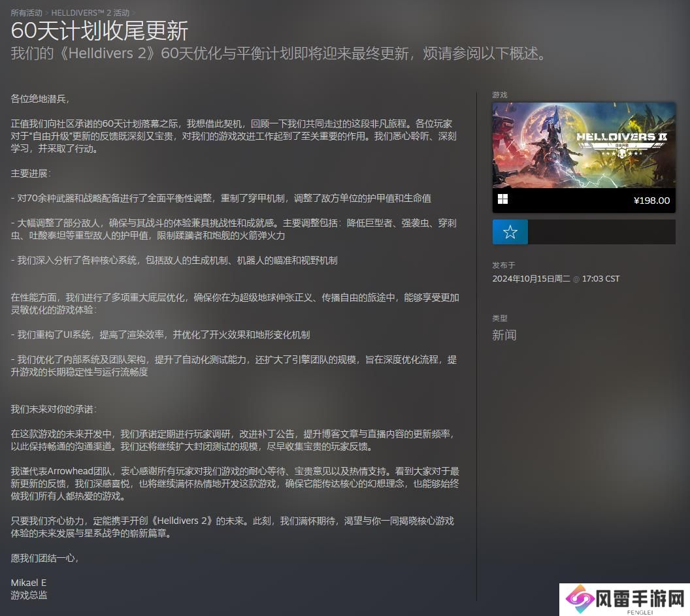Open the HELLDIVERS II game capsule image
The width and height of the screenshot is (690, 616).
tap(584, 145)
